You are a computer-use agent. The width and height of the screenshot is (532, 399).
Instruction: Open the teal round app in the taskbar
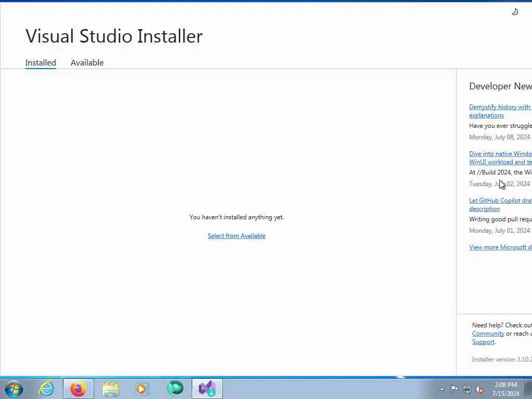[175, 389]
